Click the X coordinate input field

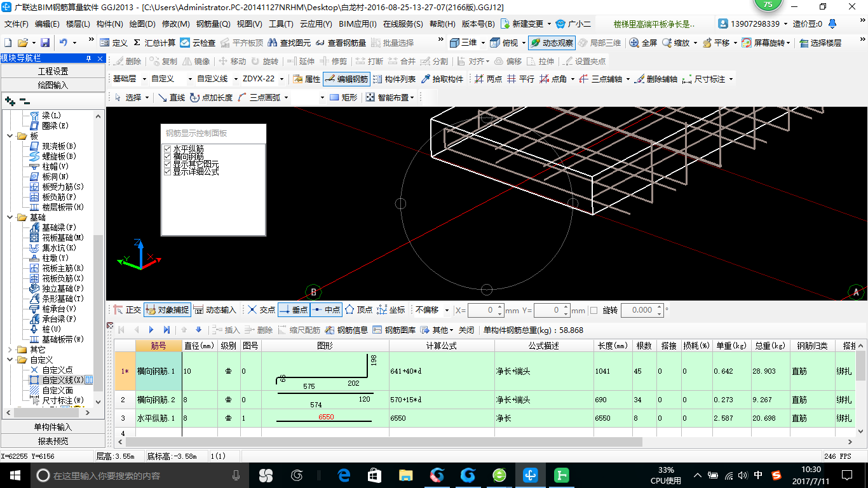(486, 310)
